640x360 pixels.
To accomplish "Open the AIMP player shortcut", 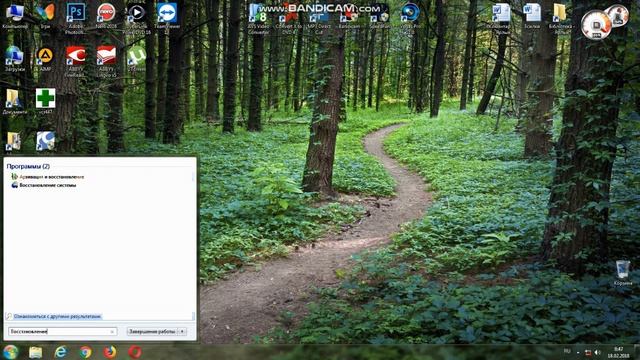I will coord(45,59).
